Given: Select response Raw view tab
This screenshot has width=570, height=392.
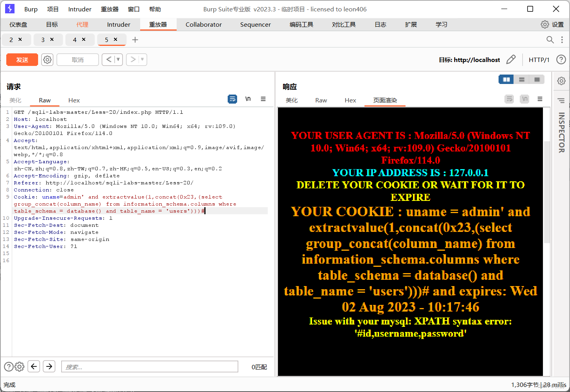Looking at the screenshot, I should tap(321, 100).
